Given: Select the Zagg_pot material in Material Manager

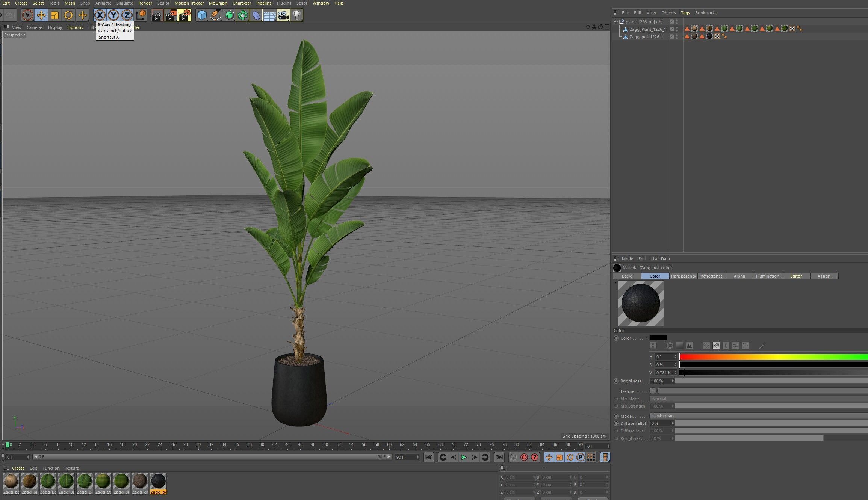Looking at the screenshot, I should point(158,483).
